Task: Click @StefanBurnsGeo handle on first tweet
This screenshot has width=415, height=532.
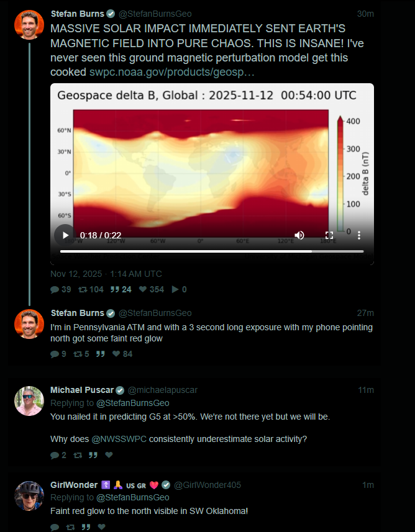Action: click(x=155, y=14)
